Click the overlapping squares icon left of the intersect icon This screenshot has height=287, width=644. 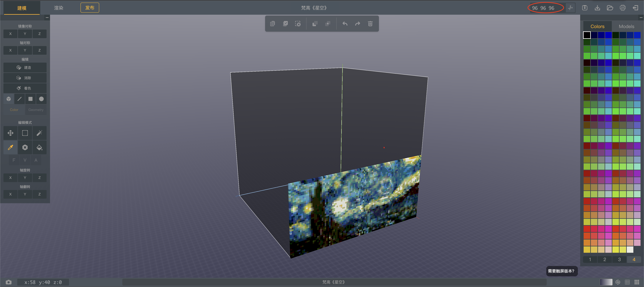pos(315,23)
